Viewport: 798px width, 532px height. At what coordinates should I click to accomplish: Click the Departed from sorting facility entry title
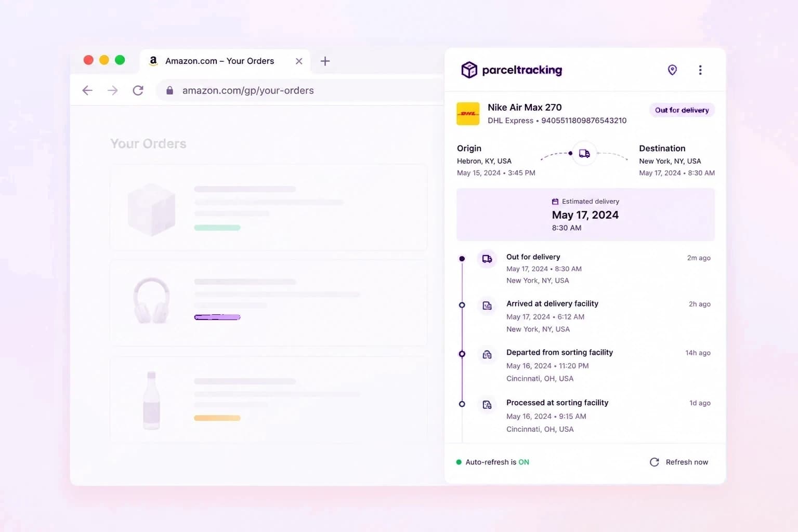tap(559, 352)
